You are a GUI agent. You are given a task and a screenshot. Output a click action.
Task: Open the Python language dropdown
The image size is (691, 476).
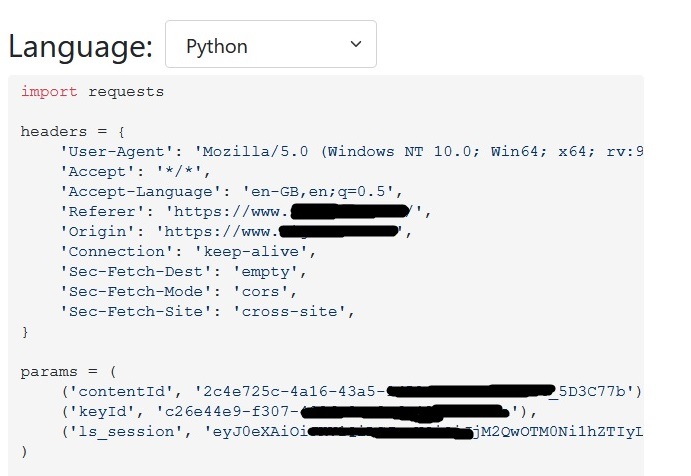[x=270, y=45]
